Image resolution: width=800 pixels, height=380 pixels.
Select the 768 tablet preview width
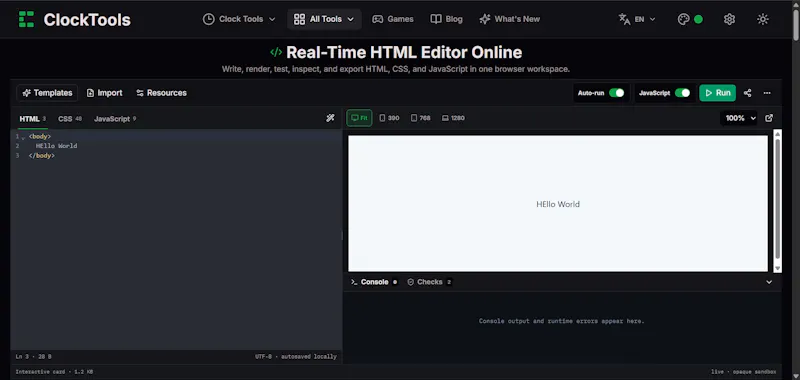[420, 118]
